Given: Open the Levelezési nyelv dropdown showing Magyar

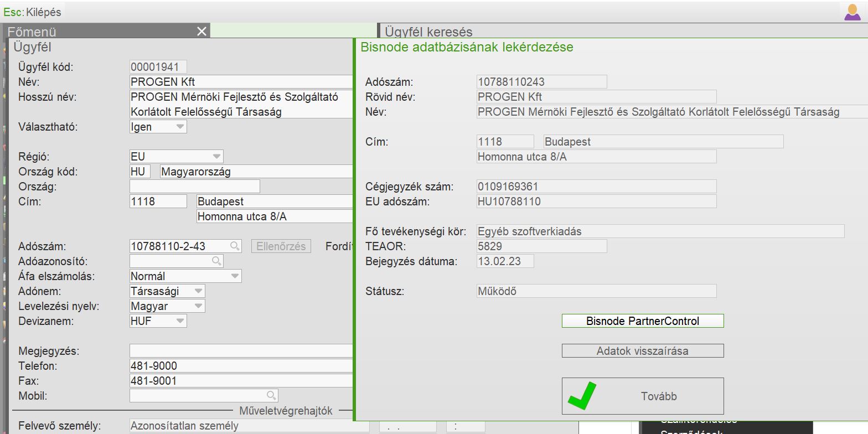Looking at the screenshot, I should pyautogui.click(x=167, y=306).
